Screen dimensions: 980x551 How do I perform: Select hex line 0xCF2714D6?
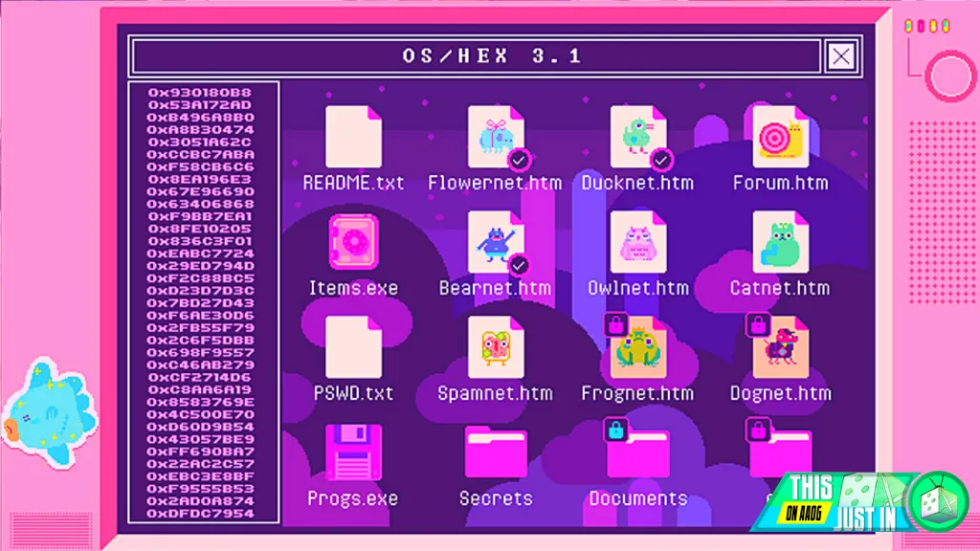pyautogui.click(x=200, y=377)
